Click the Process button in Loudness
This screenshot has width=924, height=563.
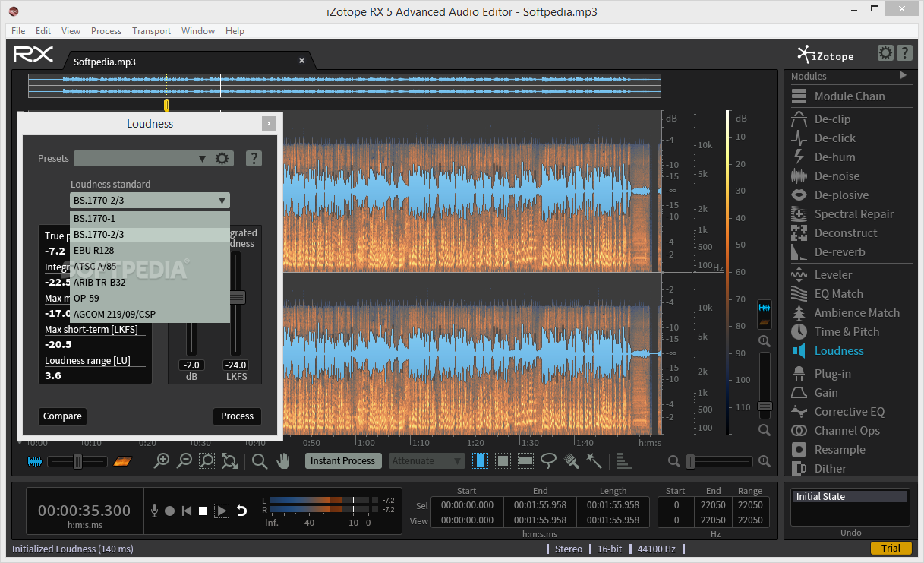point(237,416)
